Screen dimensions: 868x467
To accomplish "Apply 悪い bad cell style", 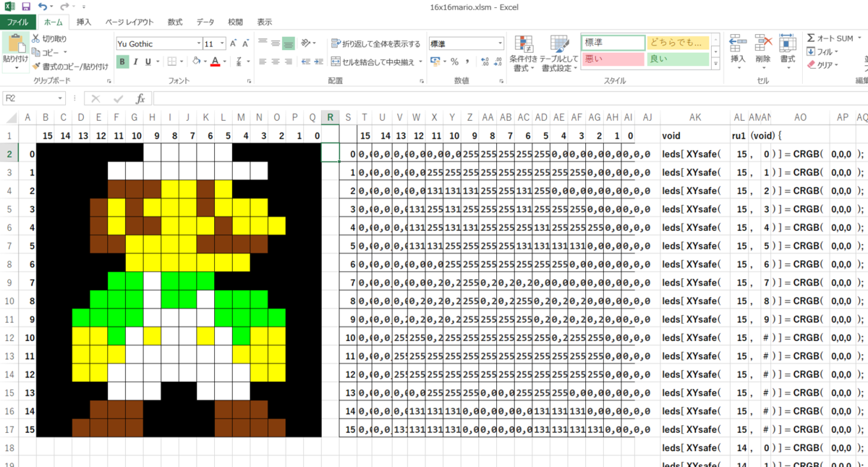I will [613, 59].
